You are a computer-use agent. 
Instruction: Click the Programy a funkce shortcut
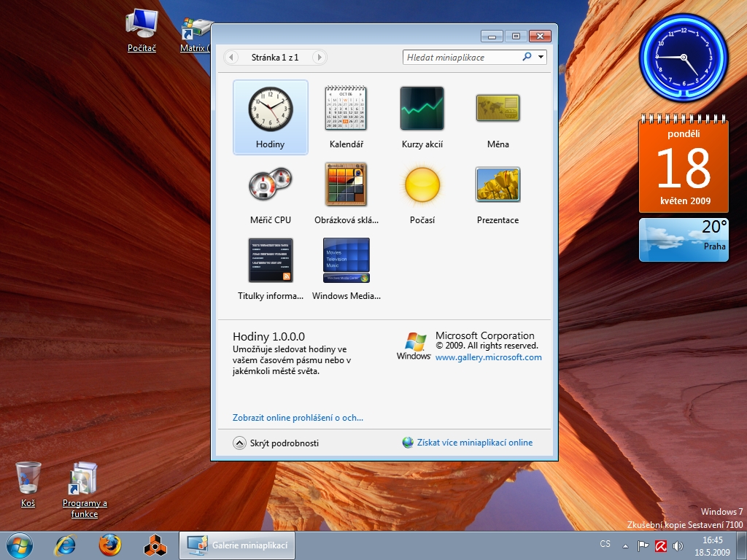coord(85,490)
